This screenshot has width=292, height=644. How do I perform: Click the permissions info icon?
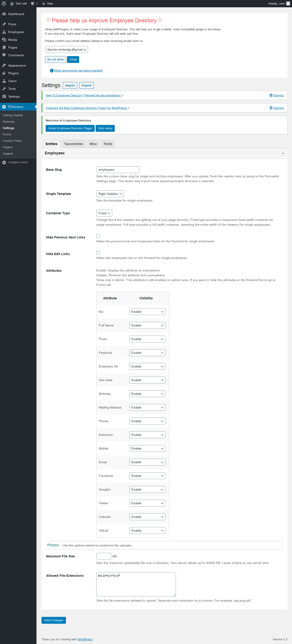click(52, 71)
